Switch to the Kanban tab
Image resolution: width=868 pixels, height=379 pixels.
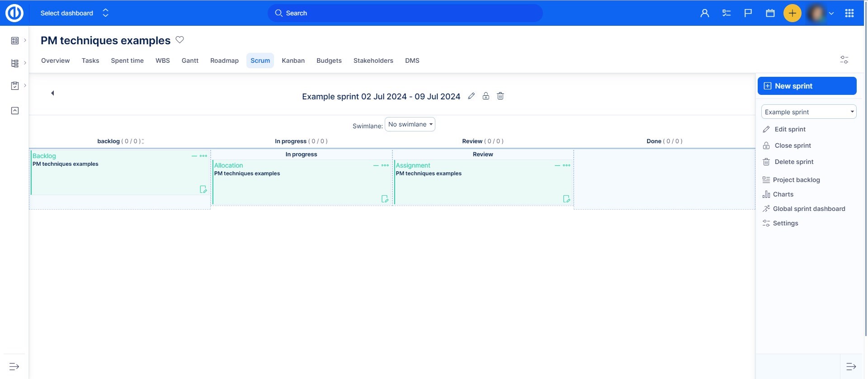tap(293, 61)
